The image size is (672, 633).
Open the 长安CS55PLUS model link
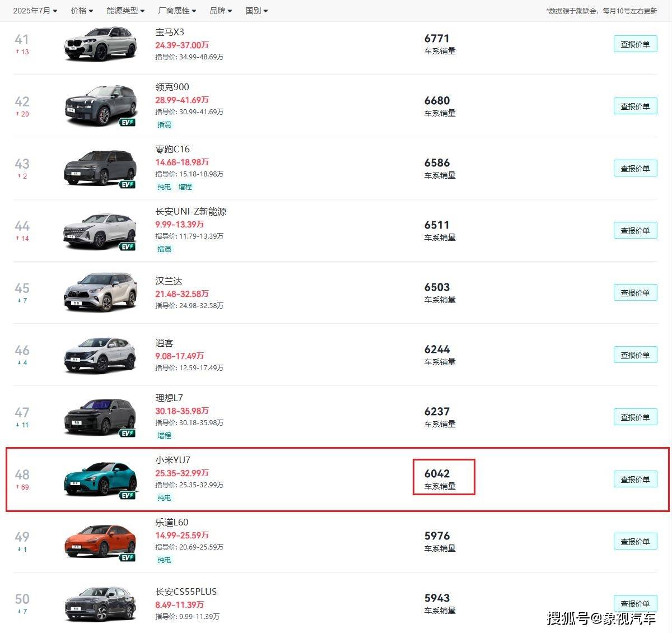[186, 592]
